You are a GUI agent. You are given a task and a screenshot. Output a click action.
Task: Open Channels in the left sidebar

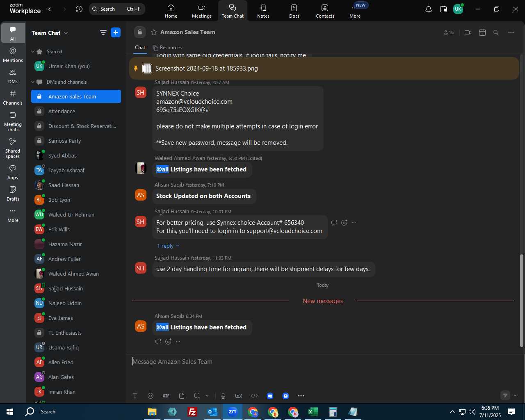click(13, 98)
